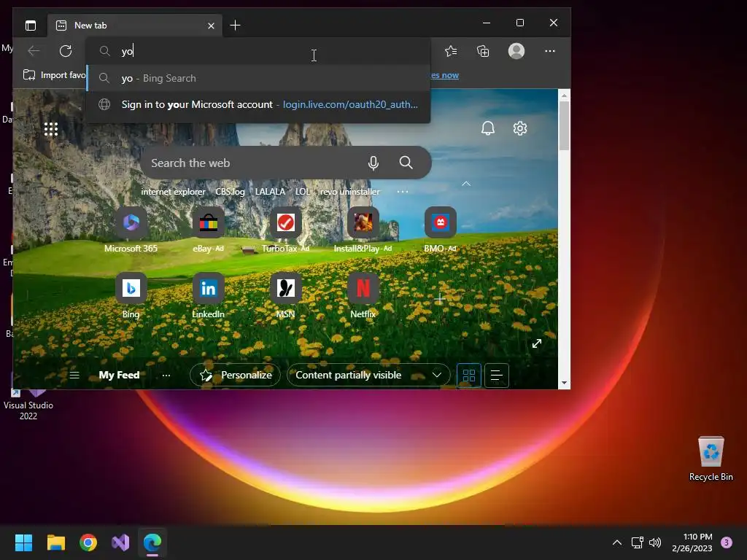The height and width of the screenshot is (560, 747).
Task: Search recent term CBS.log
Action: click(x=230, y=192)
